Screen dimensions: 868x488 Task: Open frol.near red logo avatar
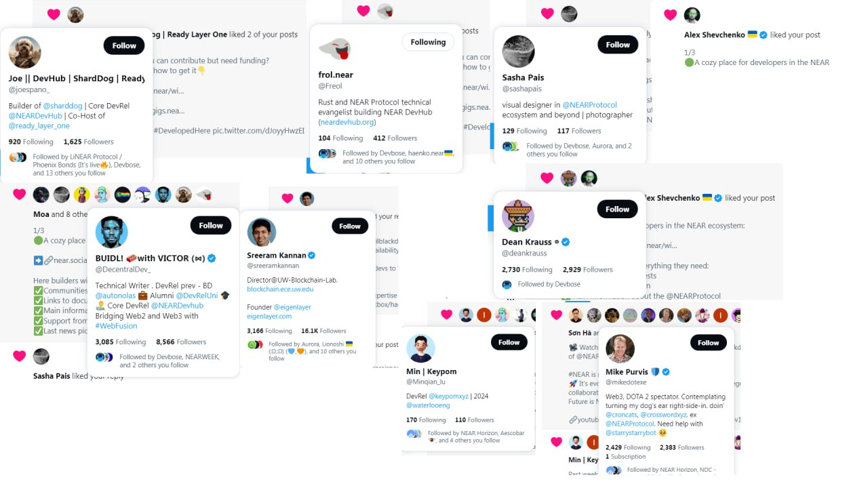(334, 49)
